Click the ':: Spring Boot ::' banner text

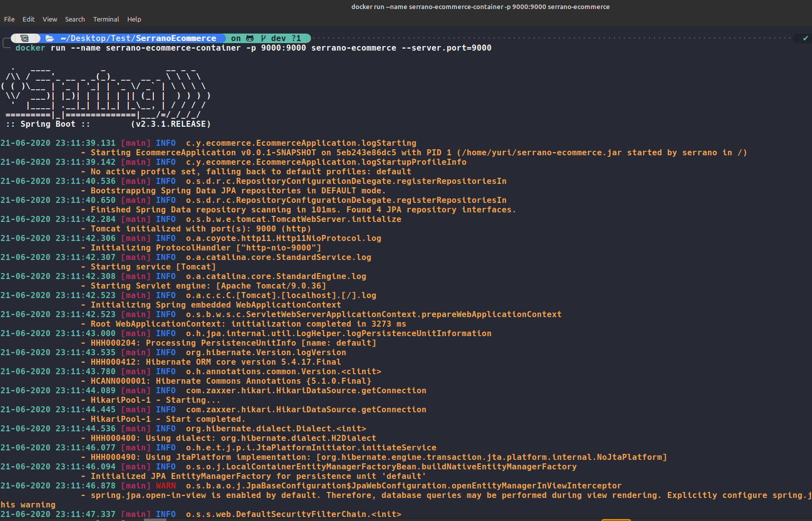pyautogui.click(x=48, y=124)
